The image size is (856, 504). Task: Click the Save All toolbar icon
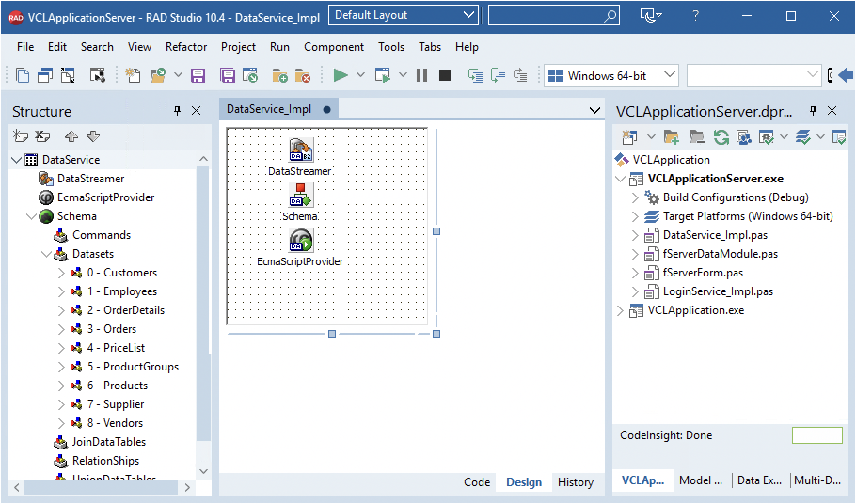click(228, 75)
